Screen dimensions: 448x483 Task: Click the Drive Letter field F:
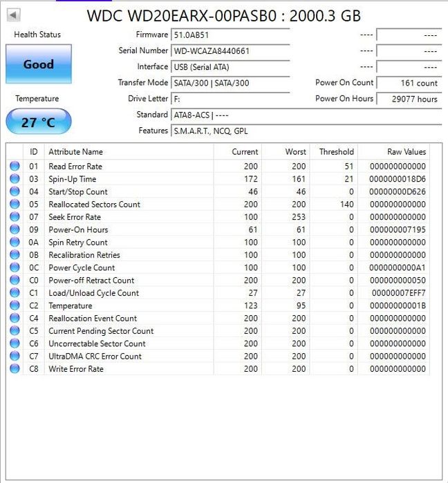click(230, 99)
